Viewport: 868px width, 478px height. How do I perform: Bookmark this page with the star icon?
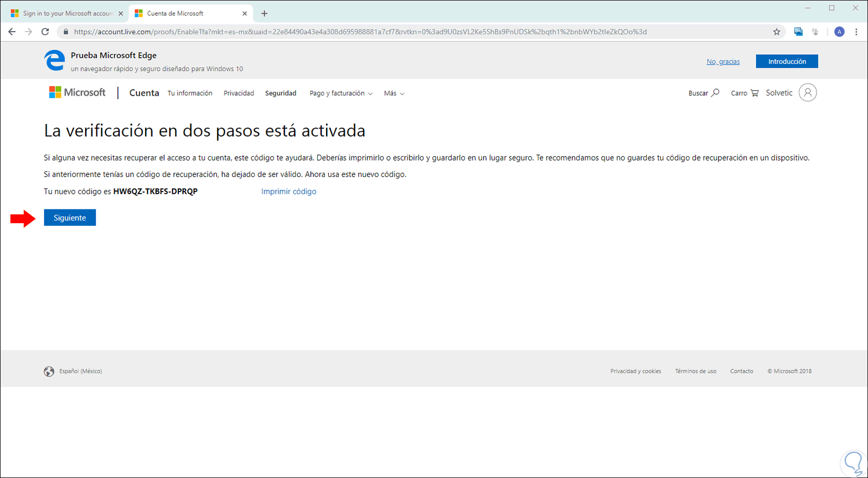click(x=776, y=32)
